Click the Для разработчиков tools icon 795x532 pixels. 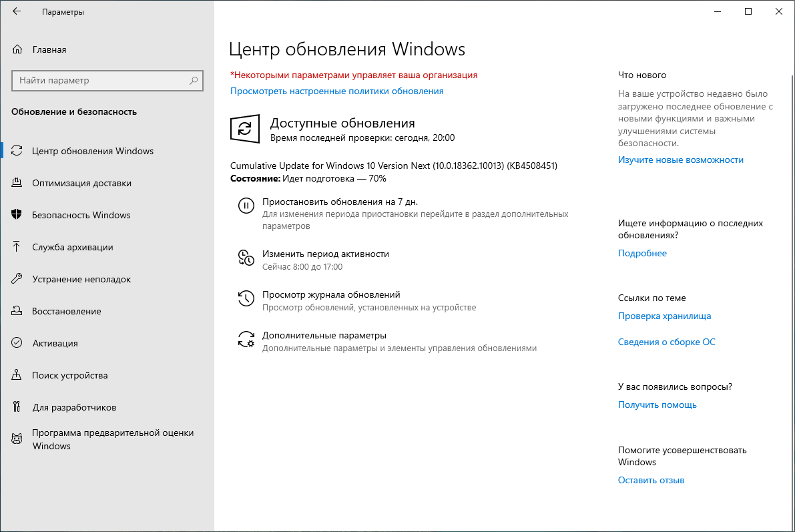click(x=15, y=407)
